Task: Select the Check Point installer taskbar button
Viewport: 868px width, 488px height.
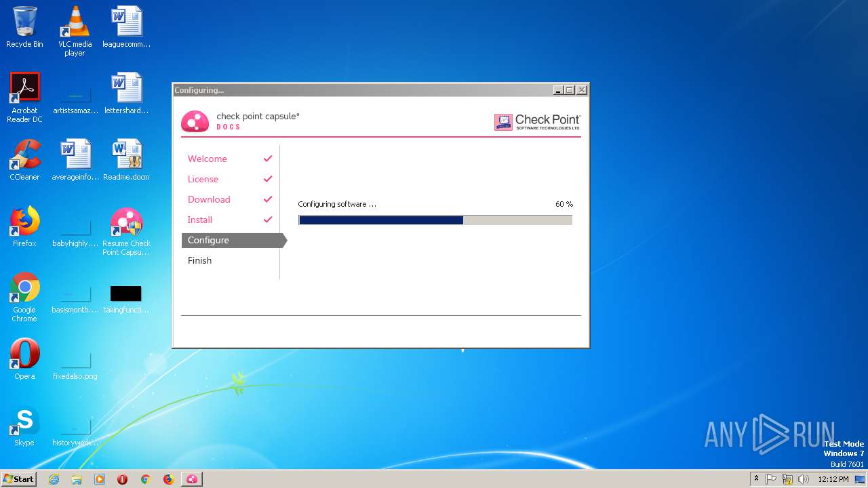Action: click(x=192, y=479)
